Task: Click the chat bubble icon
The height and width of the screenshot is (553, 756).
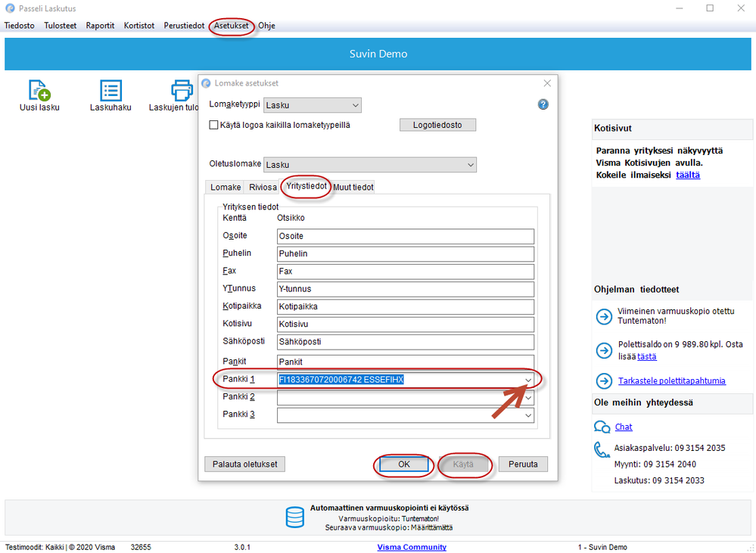Action: [602, 427]
